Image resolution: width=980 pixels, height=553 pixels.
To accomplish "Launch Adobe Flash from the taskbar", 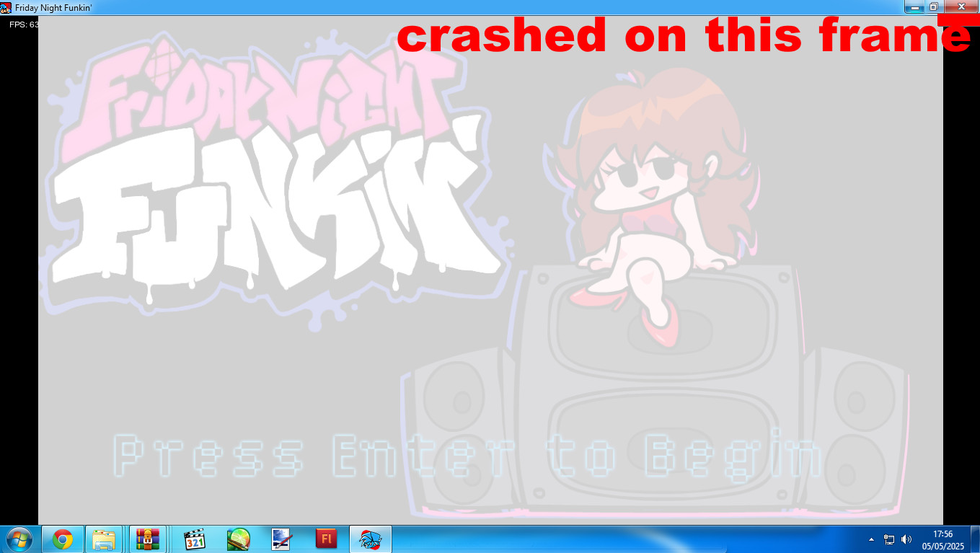I will tap(326, 539).
